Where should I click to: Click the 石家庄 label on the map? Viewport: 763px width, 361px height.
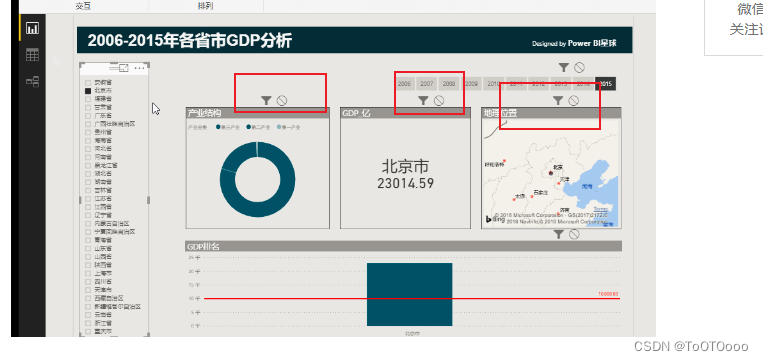click(x=540, y=192)
